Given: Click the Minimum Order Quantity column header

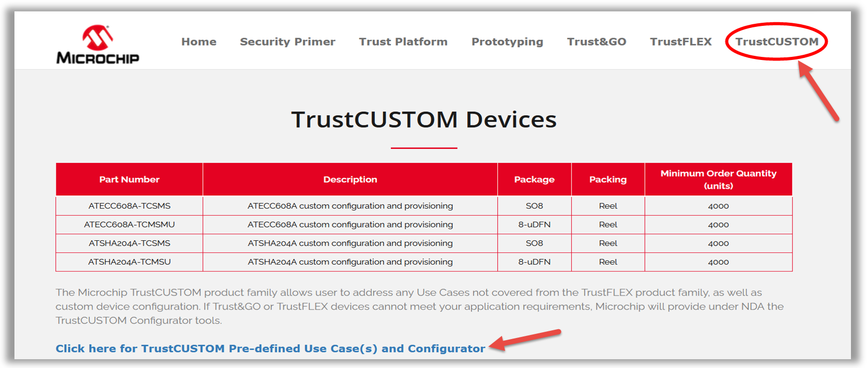Looking at the screenshot, I should [x=718, y=179].
